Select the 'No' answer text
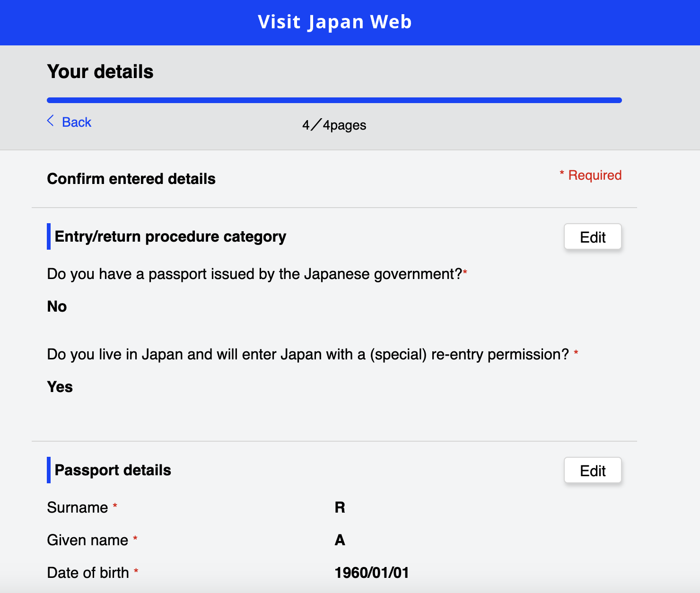Image resolution: width=700 pixels, height=593 pixels. pyautogui.click(x=57, y=306)
